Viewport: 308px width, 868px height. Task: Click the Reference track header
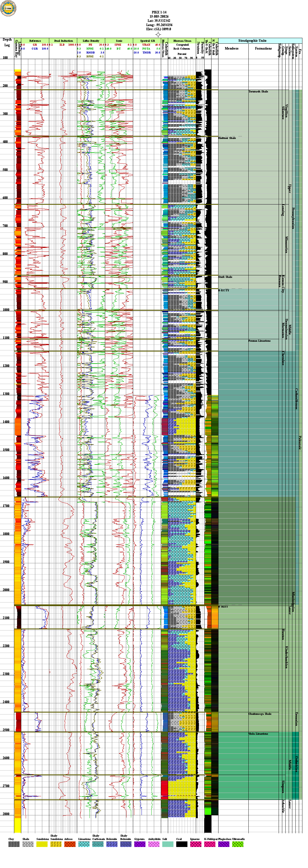(35, 41)
